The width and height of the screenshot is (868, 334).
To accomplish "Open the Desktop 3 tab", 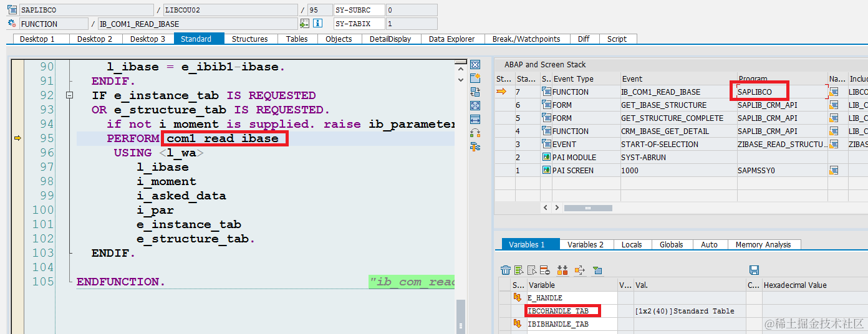I will (x=148, y=39).
